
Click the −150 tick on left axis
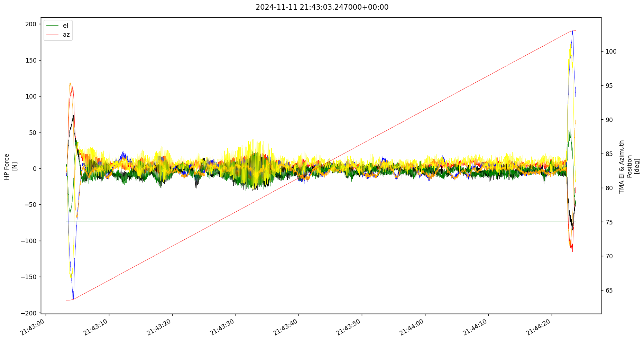[29, 277]
